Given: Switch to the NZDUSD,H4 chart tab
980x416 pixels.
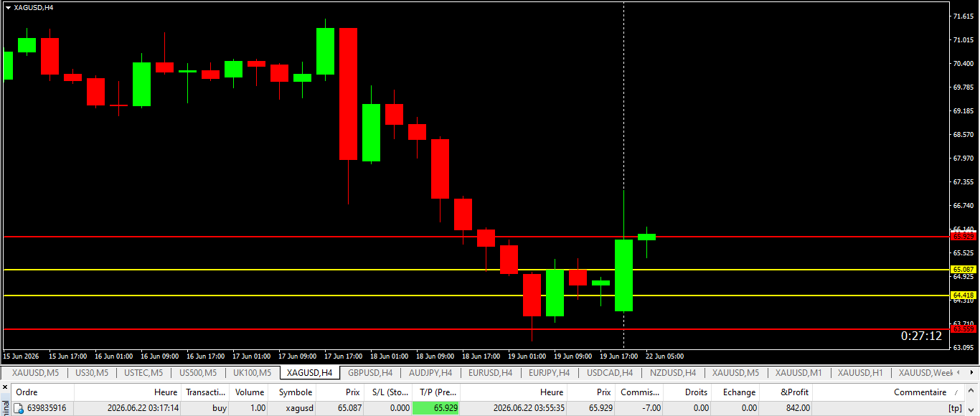Looking at the screenshot, I should coord(672,373).
